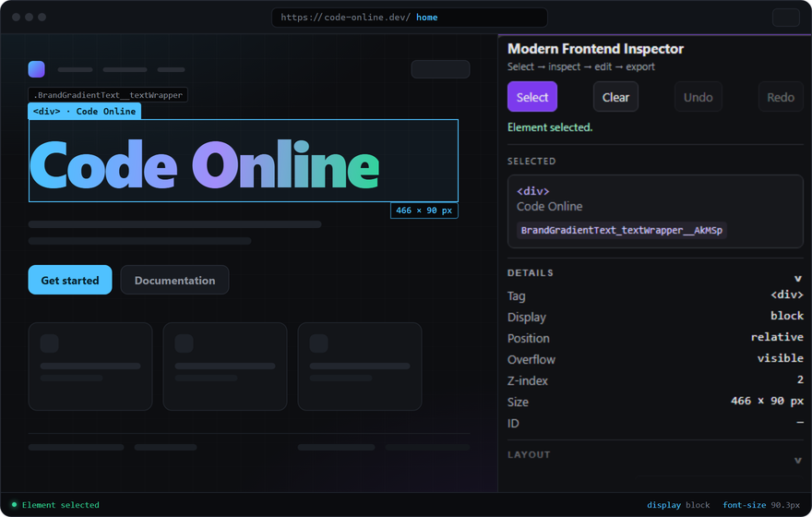This screenshot has width=812, height=517.
Task: Click the third placeholder feature card
Action: (x=359, y=367)
